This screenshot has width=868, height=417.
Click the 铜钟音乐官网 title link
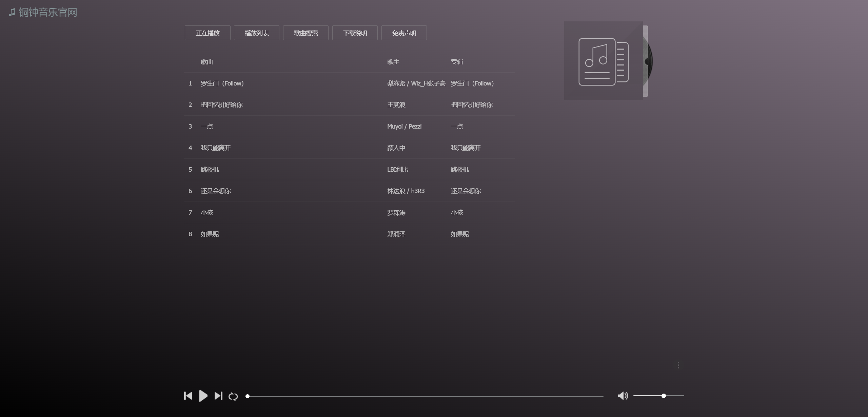48,13
